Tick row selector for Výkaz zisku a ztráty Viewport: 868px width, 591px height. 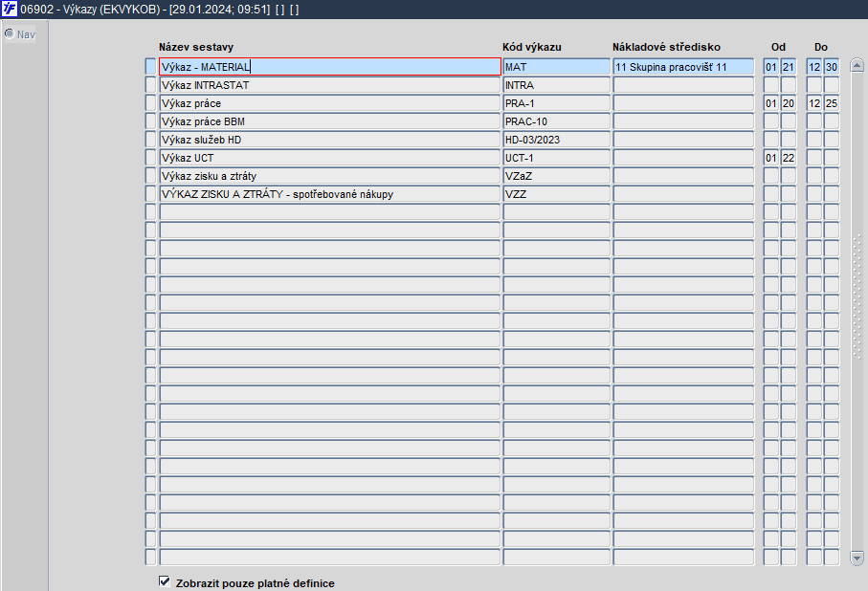pyautogui.click(x=150, y=176)
